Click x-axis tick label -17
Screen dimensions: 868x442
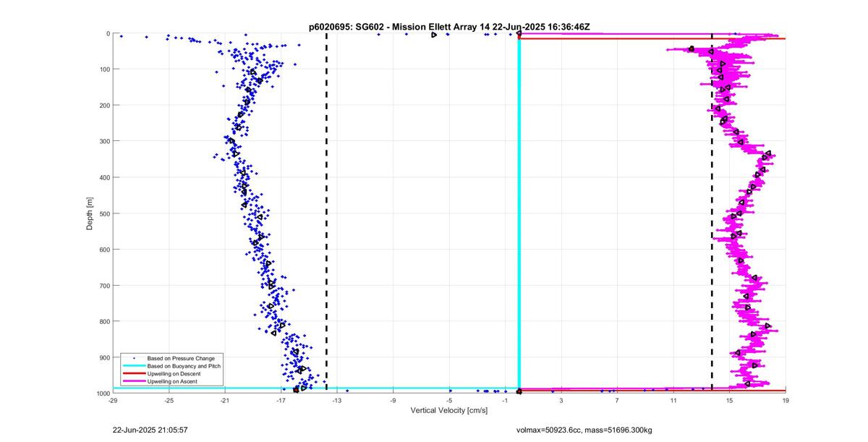pos(281,400)
